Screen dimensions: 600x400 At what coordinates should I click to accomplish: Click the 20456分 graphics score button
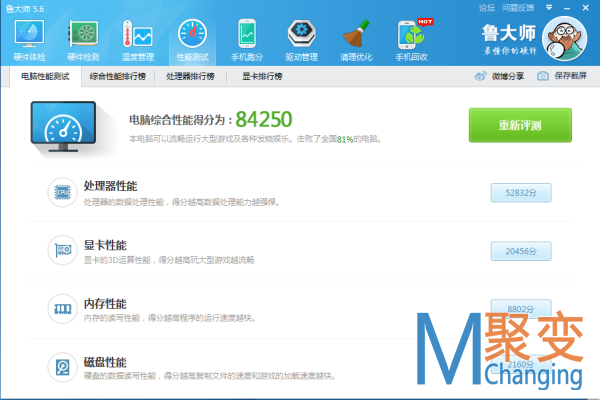pos(521,251)
